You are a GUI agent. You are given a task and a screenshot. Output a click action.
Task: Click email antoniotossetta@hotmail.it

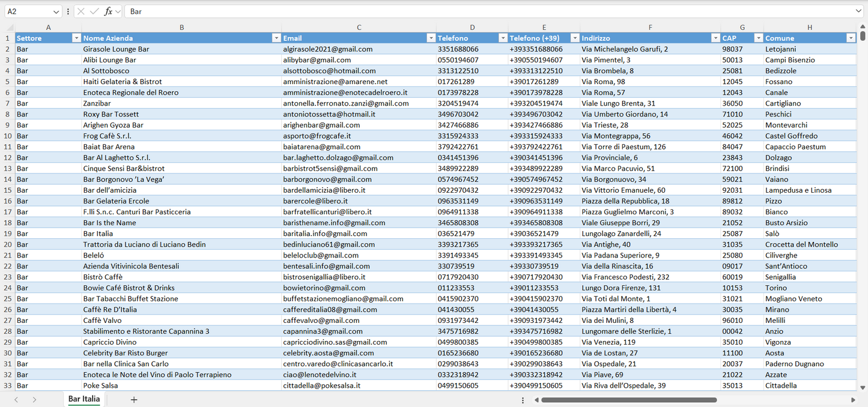click(359, 114)
